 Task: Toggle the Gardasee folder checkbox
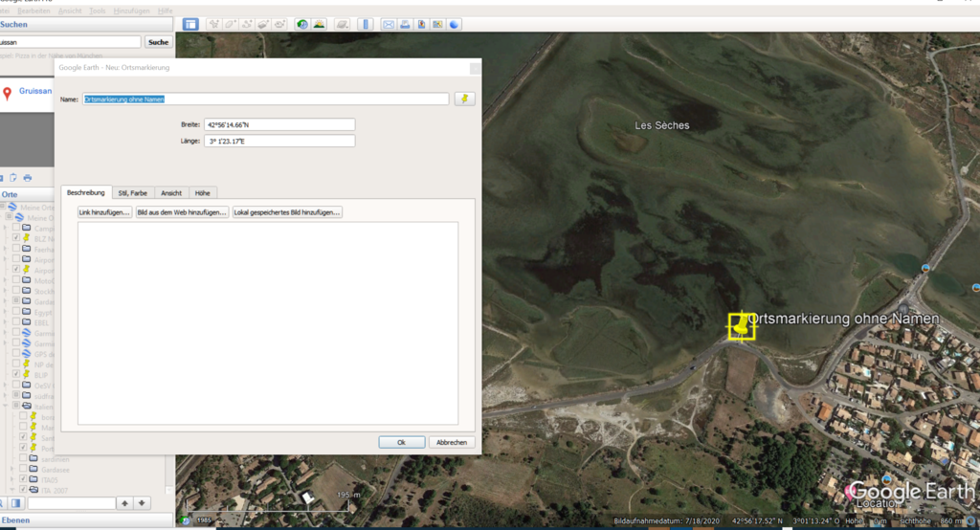point(23,469)
